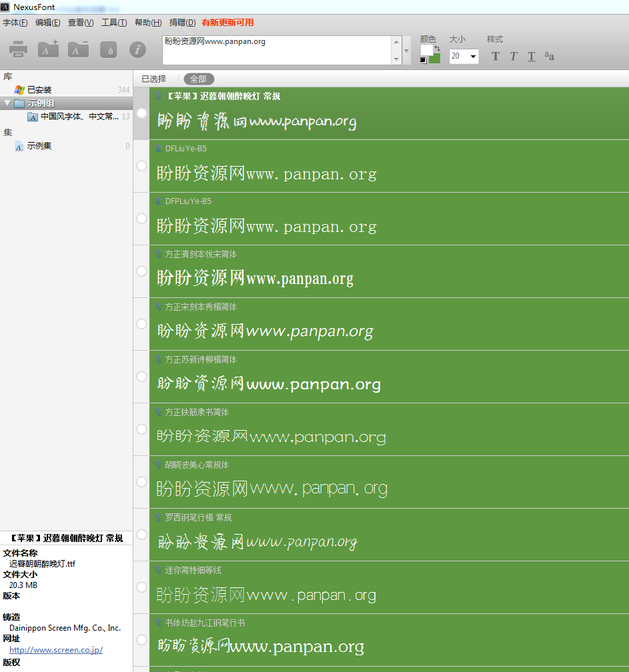Show font information via the info icon
This screenshot has width=629, height=672.
point(137,50)
